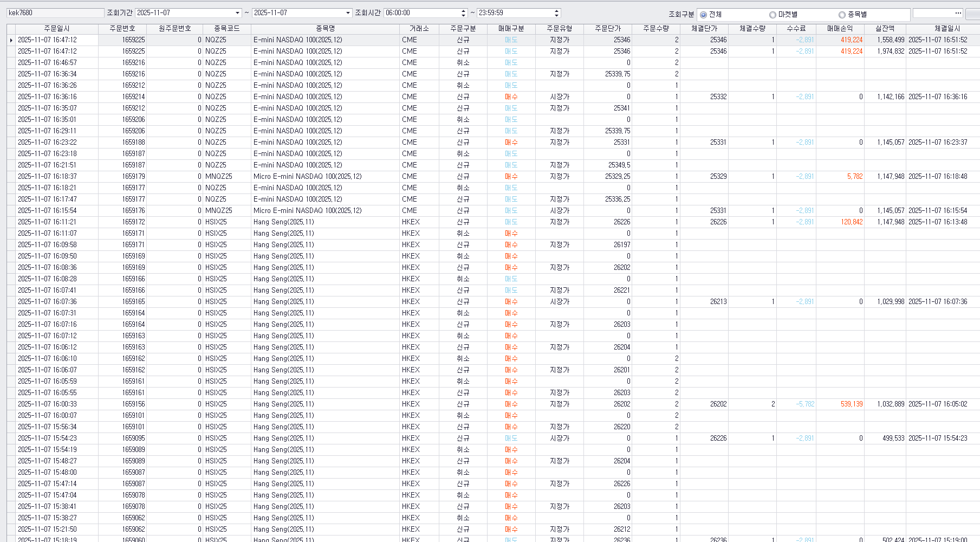
Task: Click order number 1659156
Action: (x=133, y=404)
